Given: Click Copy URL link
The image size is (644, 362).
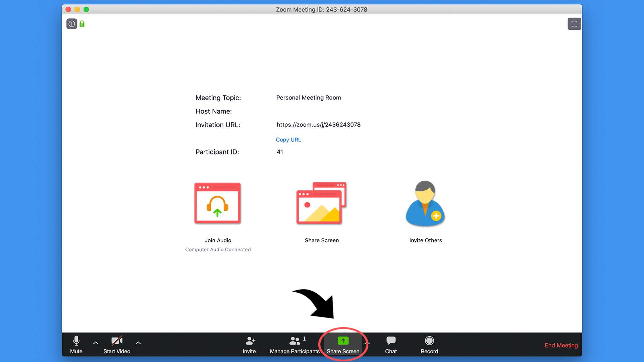Looking at the screenshot, I should coord(288,140).
